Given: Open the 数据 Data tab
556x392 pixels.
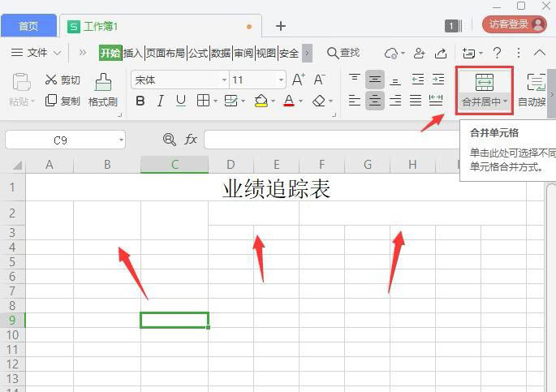Looking at the screenshot, I should pos(221,54).
